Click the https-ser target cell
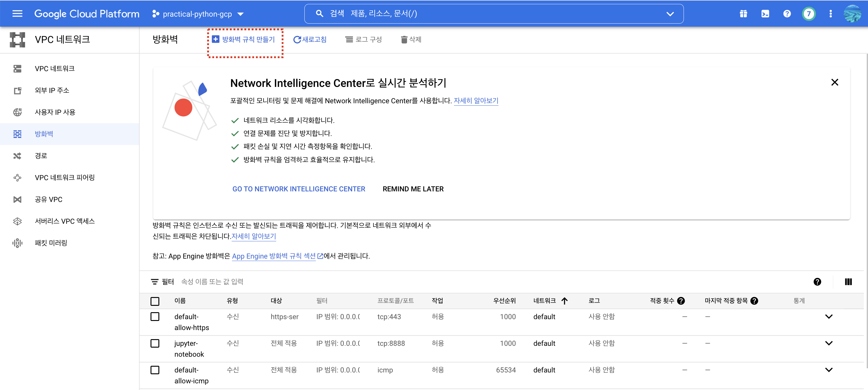This screenshot has height=390, width=868. coord(284,317)
